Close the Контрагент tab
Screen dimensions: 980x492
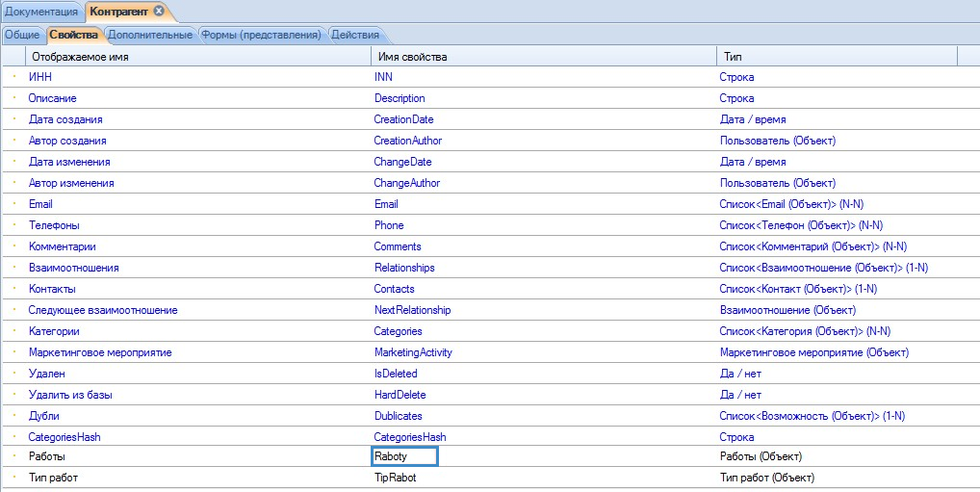160,11
